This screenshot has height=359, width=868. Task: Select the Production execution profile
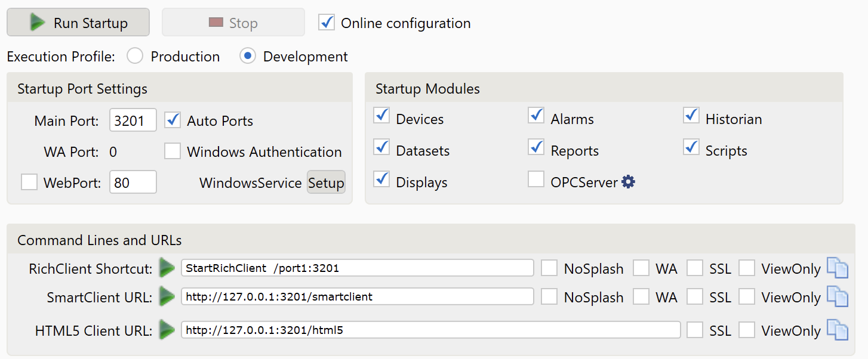(x=136, y=57)
